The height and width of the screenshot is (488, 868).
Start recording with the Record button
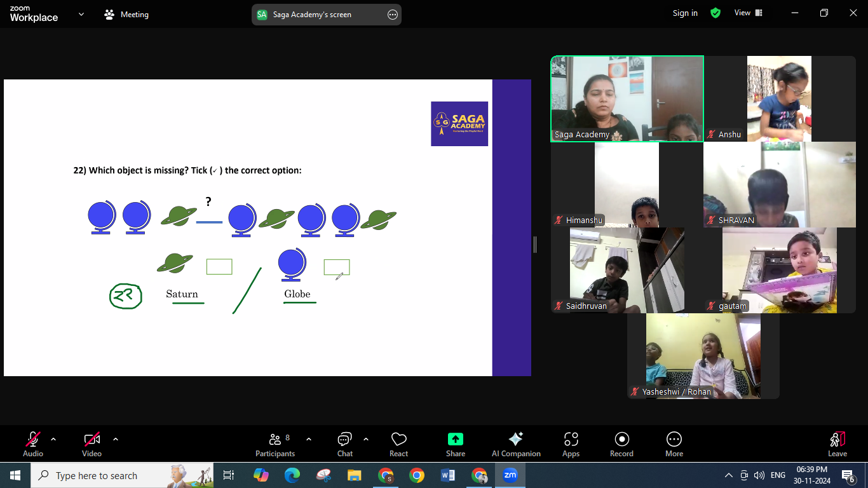pos(621,444)
